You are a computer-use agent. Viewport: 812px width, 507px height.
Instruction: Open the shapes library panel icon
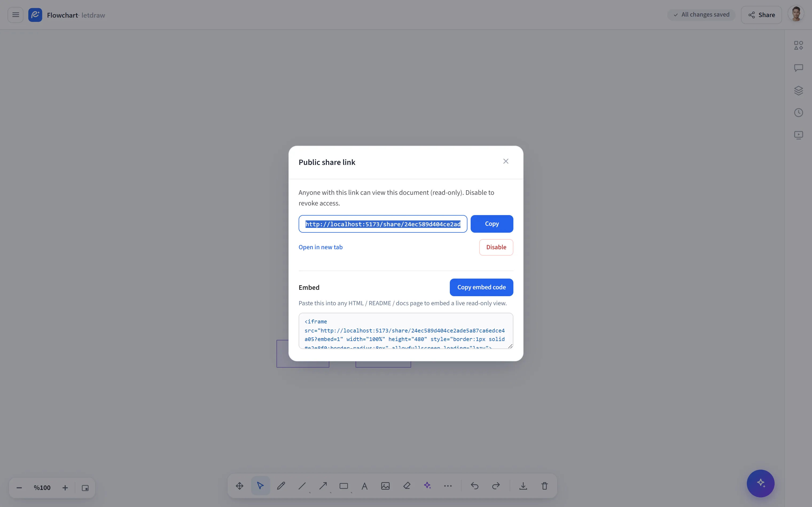pyautogui.click(x=798, y=45)
